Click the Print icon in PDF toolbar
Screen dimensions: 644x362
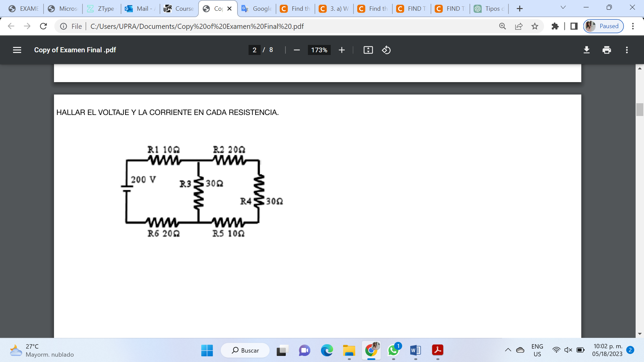tap(606, 50)
